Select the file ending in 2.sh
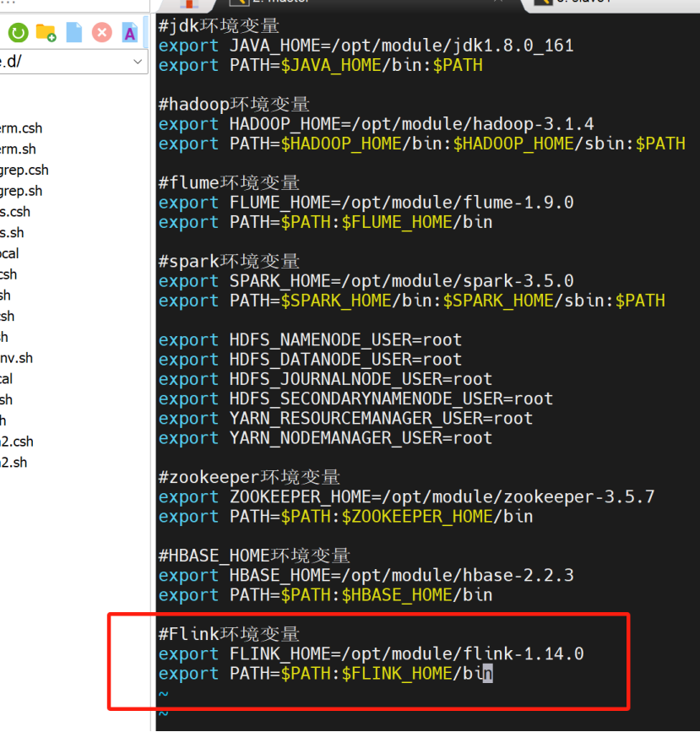 click(14, 463)
